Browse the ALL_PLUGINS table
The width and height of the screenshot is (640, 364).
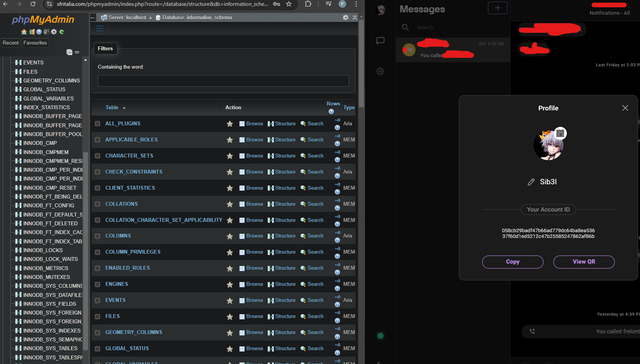coord(251,124)
